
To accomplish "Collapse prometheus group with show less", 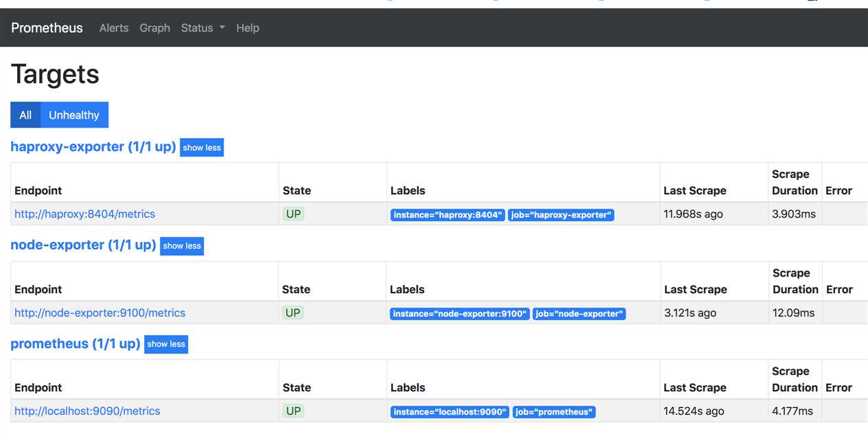I will point(166,344).
